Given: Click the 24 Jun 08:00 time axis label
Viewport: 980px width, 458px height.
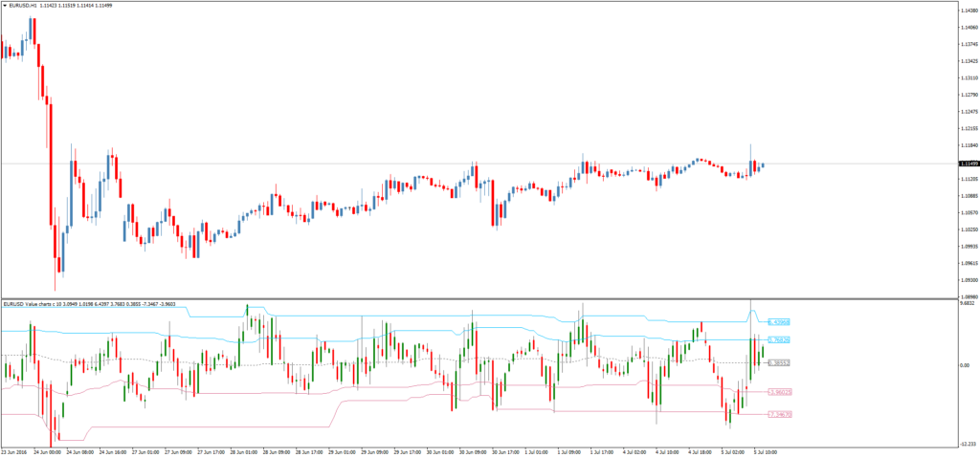Looking at the screenshot, I should [x=80, y=450].
